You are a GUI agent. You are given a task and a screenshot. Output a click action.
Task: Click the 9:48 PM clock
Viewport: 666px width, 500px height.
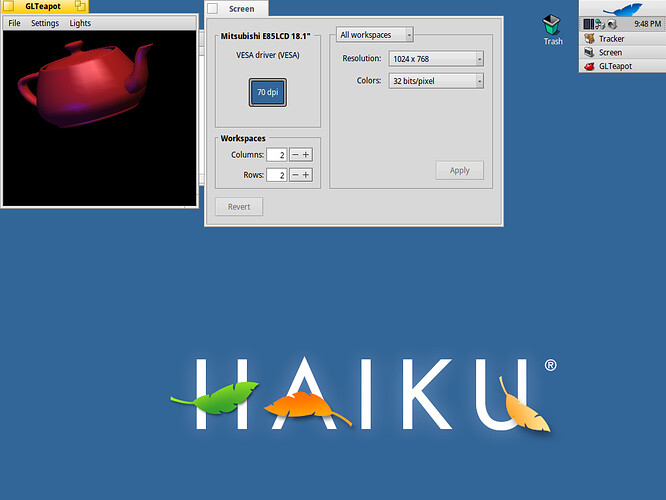coord(647,24)
